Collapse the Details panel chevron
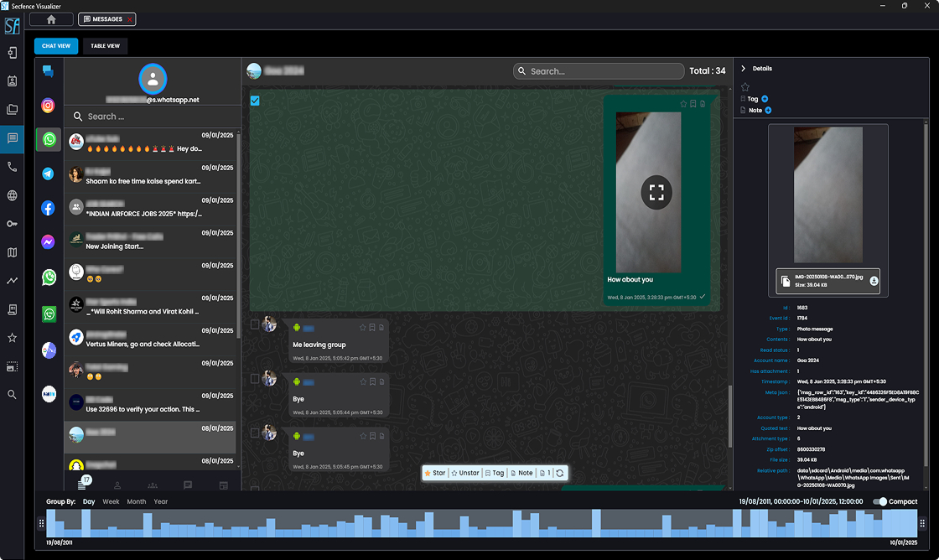The height and width of the screenshot is (560, 939). [x=743, y=68]
